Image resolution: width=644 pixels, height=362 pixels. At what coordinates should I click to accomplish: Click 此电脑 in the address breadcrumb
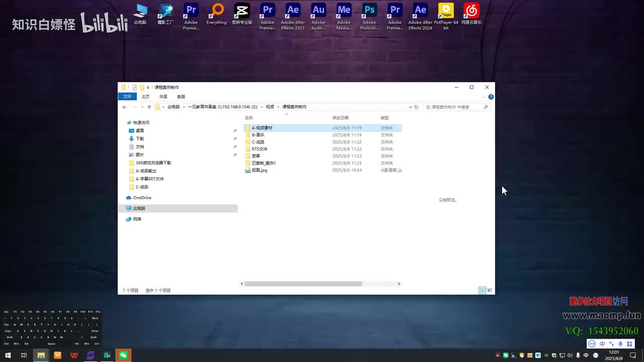coord(174,107)
